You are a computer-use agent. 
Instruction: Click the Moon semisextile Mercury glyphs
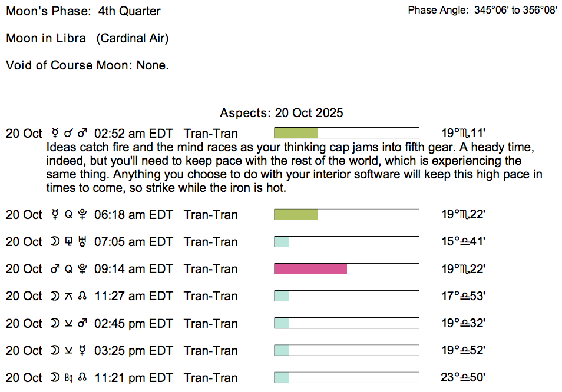tap(70, 351)
